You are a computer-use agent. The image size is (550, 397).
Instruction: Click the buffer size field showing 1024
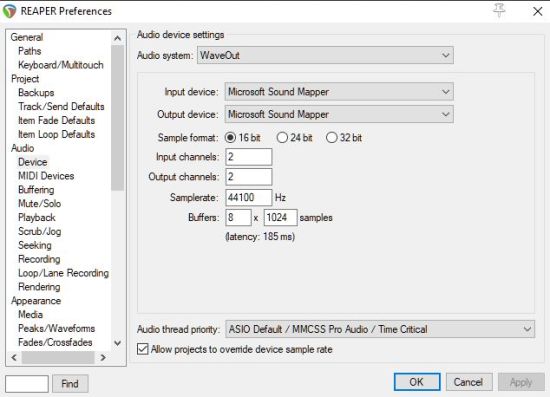coord(281,217)
